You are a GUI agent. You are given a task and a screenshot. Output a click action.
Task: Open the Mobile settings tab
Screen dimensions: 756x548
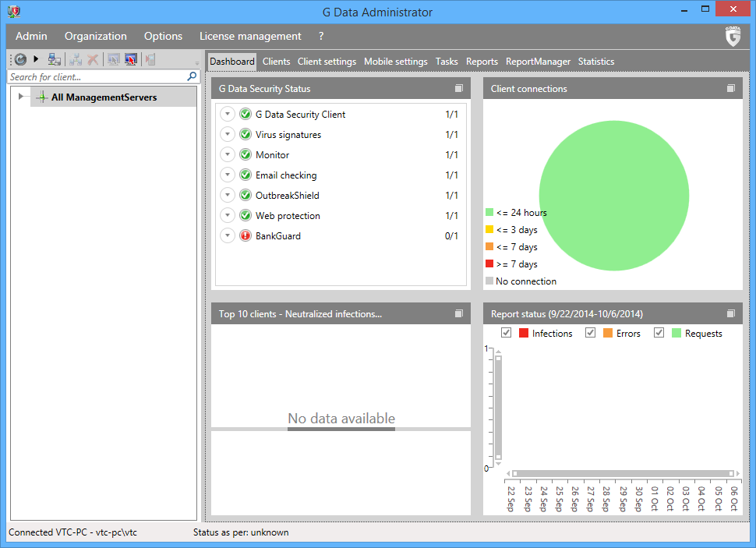click(x=395, y=62)
